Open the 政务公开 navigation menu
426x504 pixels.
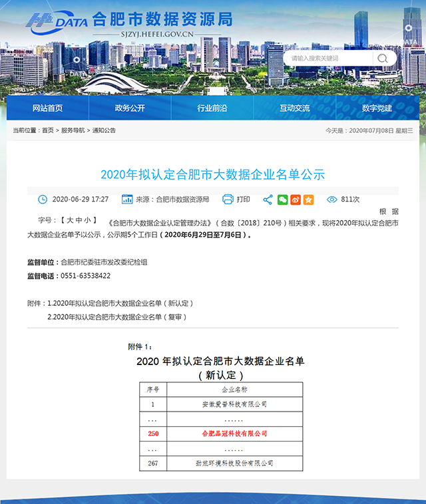[x=130, y=108]
